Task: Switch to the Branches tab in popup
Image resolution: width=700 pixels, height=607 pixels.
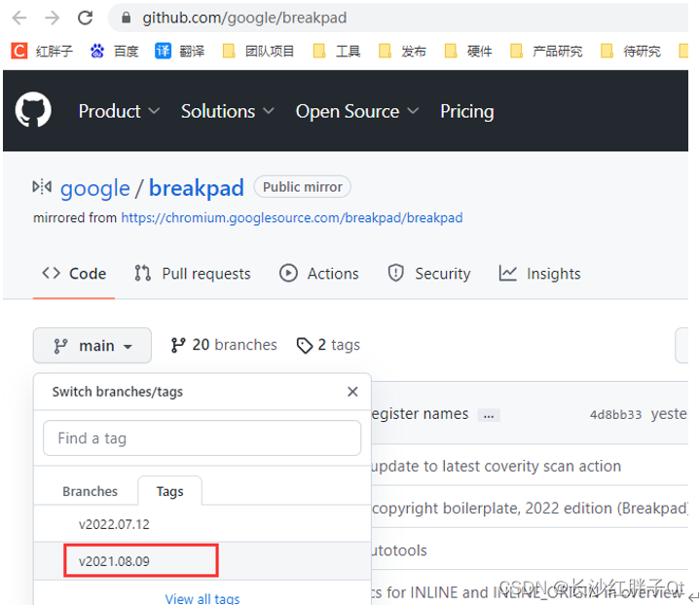Action: coord(91,491)
